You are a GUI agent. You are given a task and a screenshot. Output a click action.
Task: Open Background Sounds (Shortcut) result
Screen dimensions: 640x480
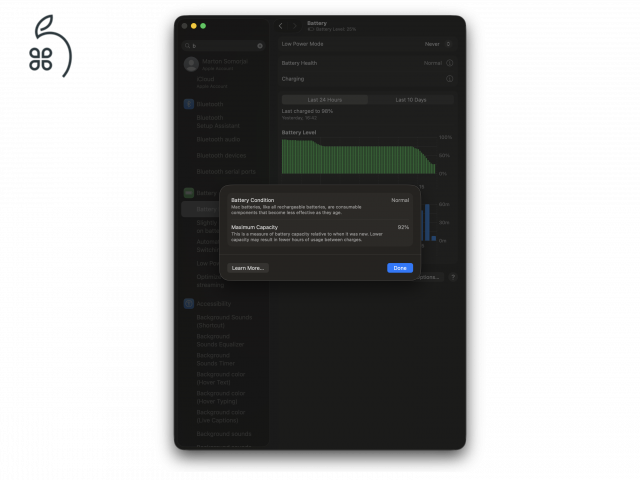pyautogui.click(x=224, y=321)
